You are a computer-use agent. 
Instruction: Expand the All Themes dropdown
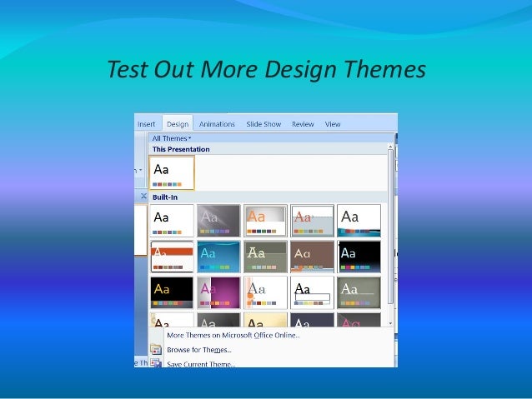coord(172,138)
